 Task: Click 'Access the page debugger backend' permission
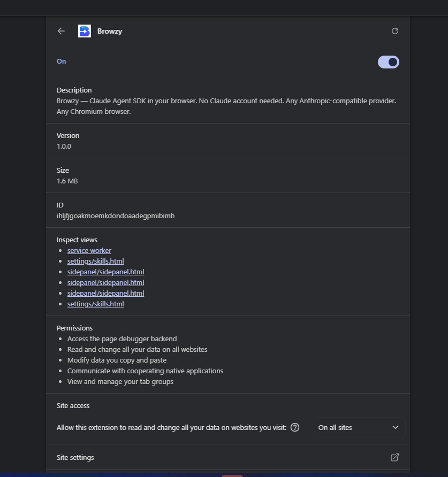coord(122,338)
